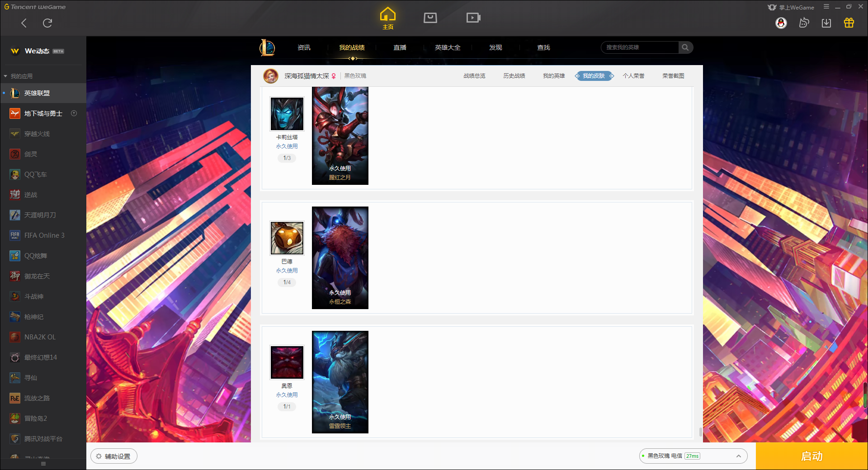Open the 英雄大全 tab

tap(448, 47)
